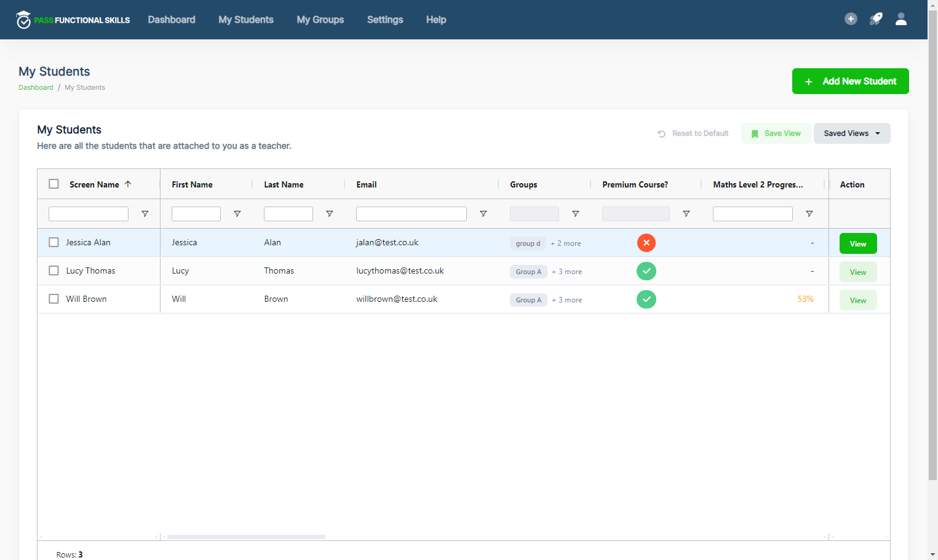Sort by Maths Level 2 Progress column header
Image resolution: width=938 pixels, height=560 pixels.
coord(758,184)
